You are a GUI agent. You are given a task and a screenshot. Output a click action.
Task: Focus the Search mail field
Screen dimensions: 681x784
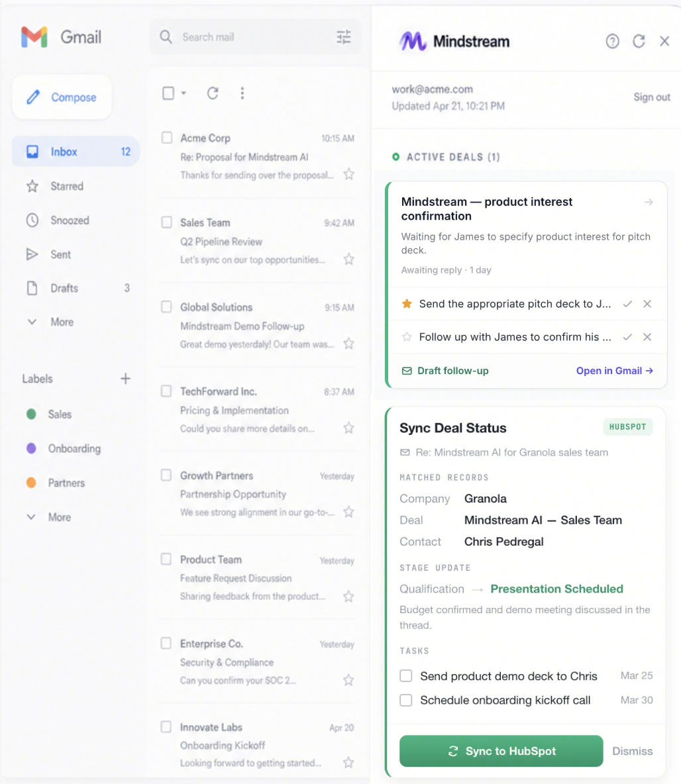(255, 37)
